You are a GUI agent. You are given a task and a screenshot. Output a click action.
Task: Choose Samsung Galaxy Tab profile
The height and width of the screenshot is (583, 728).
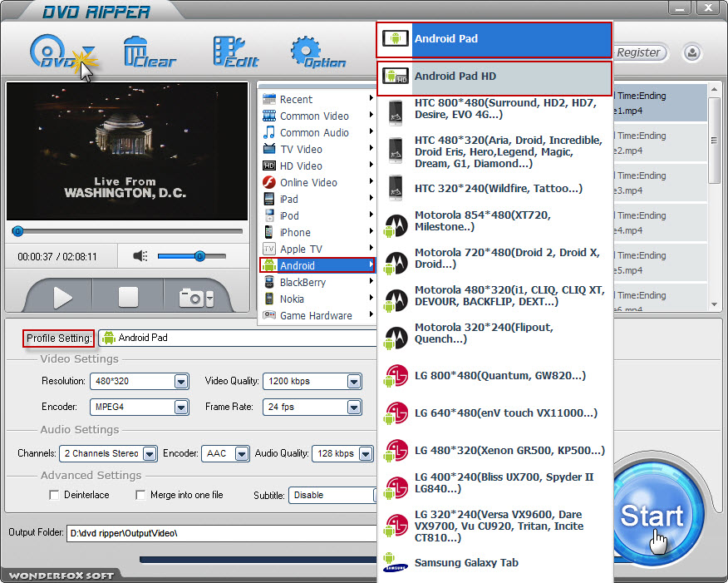pos(494,562)
